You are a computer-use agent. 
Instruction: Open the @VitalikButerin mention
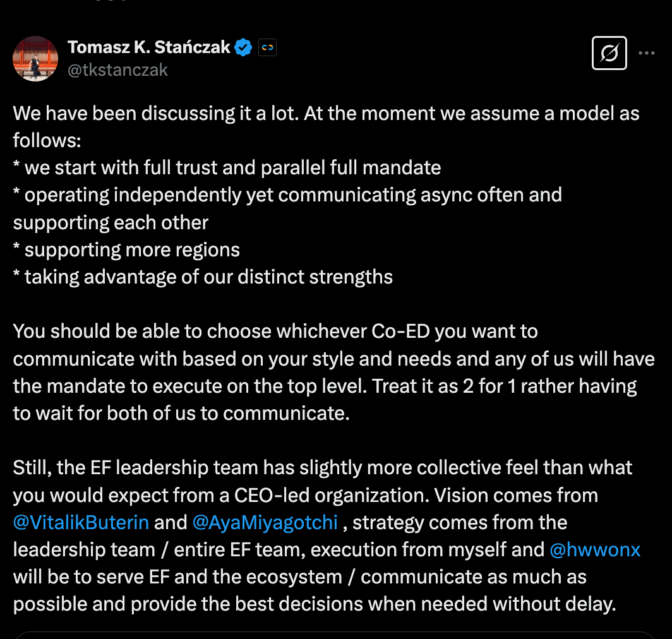81,522
